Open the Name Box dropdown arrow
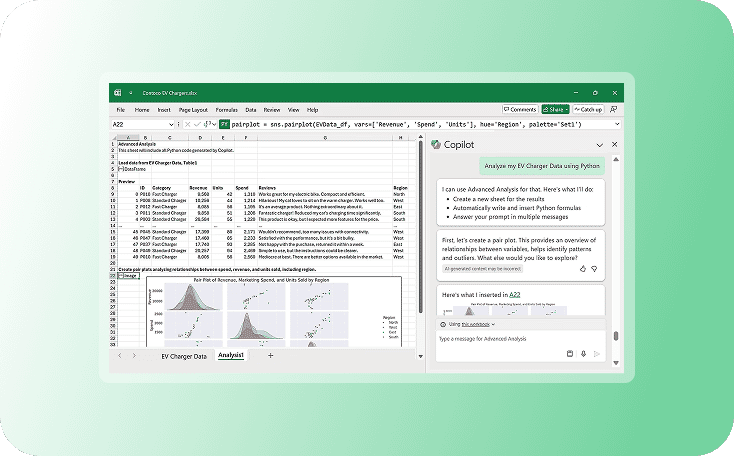Viewport: 734px width, 456px height. coord(171,125)
